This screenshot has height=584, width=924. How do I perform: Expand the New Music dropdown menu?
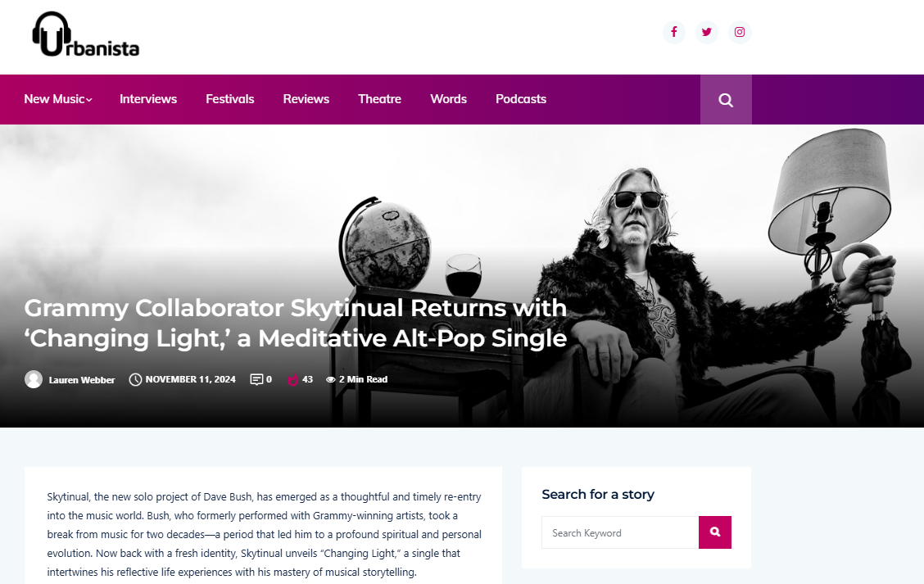(57, 99)
